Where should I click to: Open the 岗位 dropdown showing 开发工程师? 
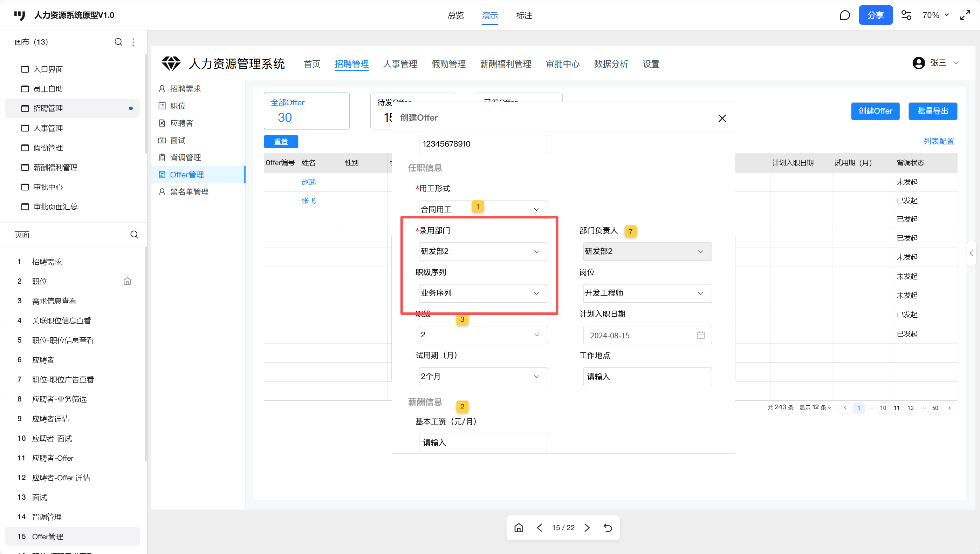pyautogui.click(x=647, y=293)
